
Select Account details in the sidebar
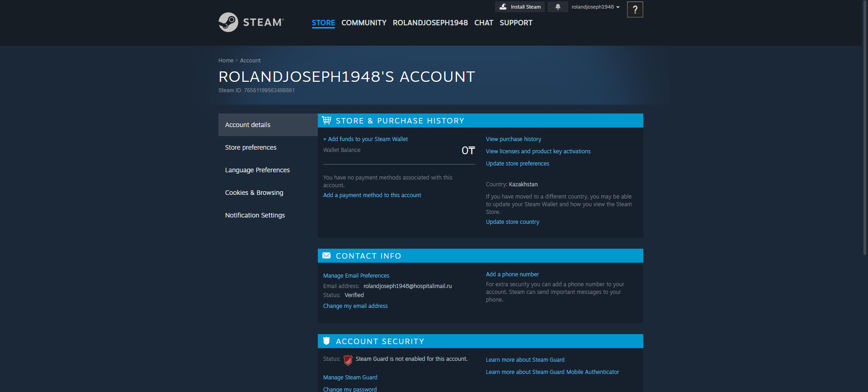268,125
